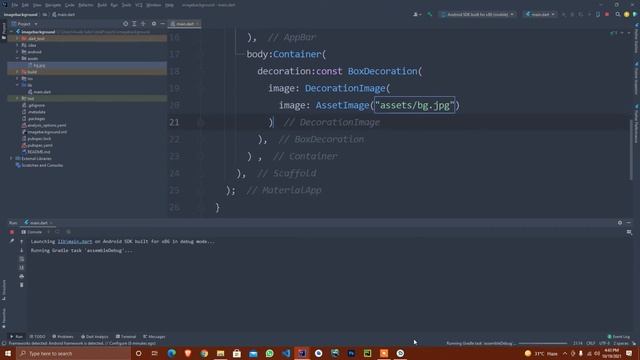Open the Event Log button
This screenshot has height=360, width=640.
619,337
